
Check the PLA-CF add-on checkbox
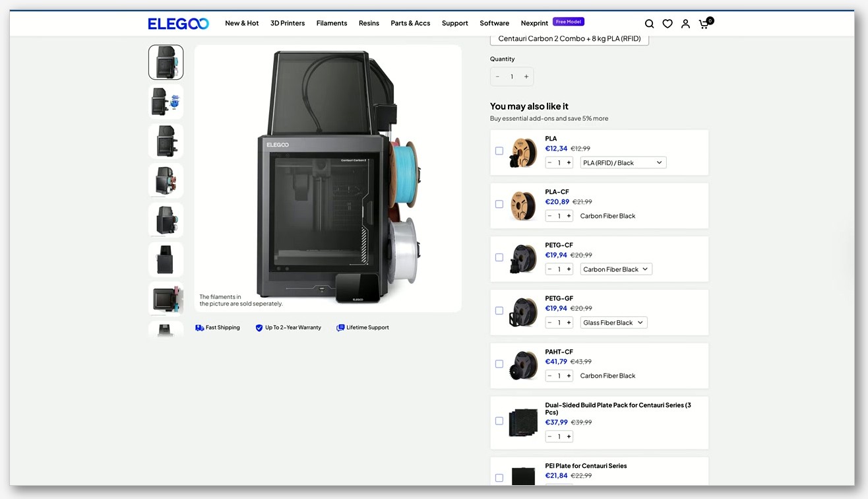tap(499, 204)
